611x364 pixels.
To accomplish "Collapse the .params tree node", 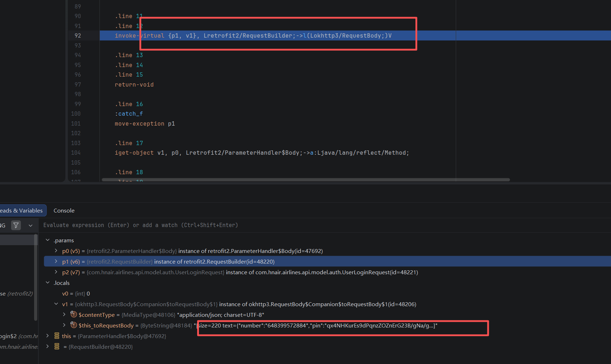I will pyautogui.click(x=48, y=240).
